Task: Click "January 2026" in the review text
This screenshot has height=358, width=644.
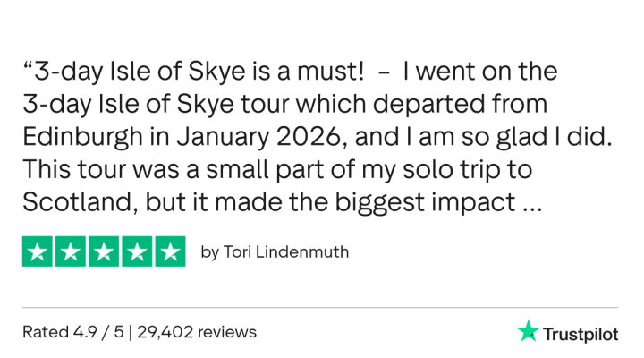Action: pos(267,137)
